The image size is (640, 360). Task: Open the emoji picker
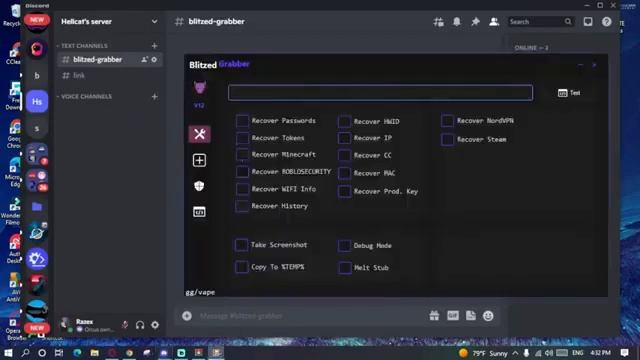click(488, 316)
